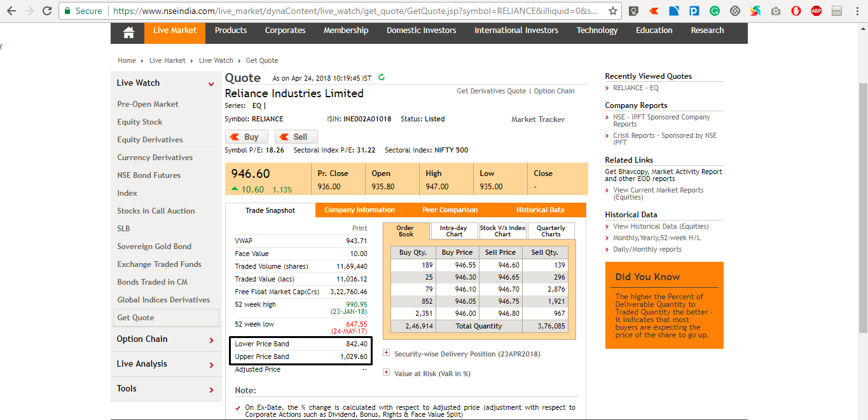Viewport: 868px width, 420px height.
Task: Open the Adblock Plus extension icon
Action: point(816,11)
